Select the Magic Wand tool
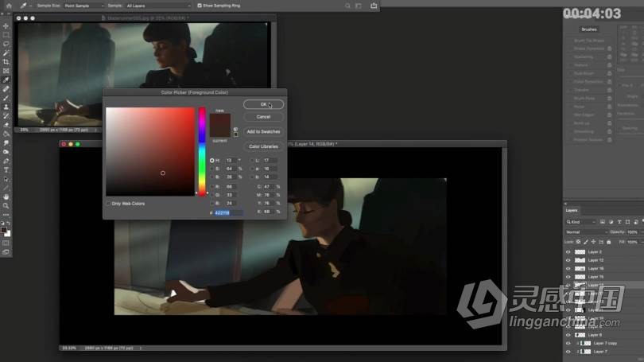This screenshot has height=362, width=644. pos(6,53)
